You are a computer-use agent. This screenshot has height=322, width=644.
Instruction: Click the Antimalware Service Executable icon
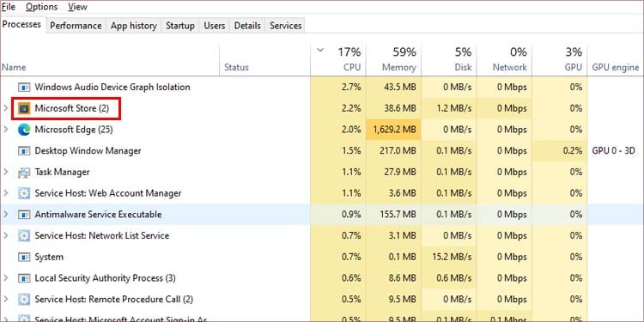point(24,215)
